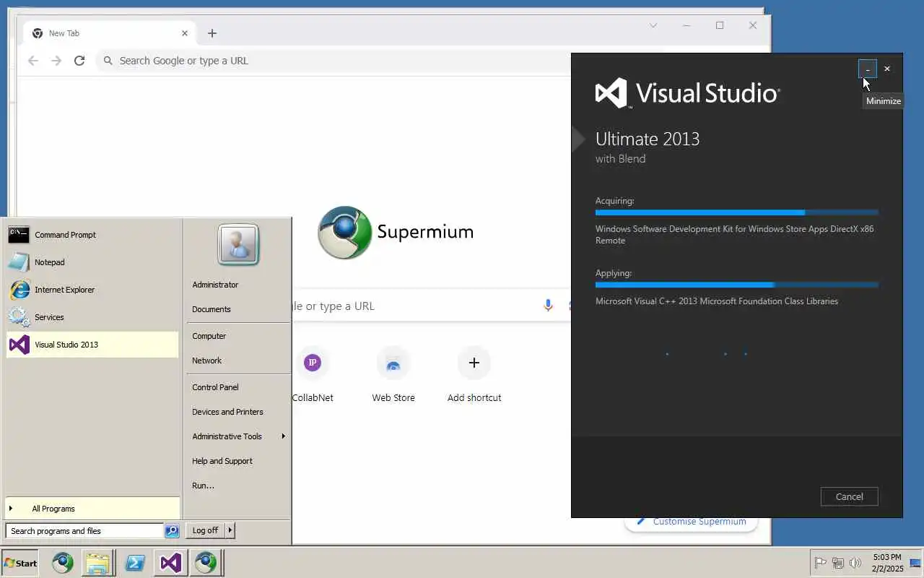Viewport: 924px width, 578px height.
Task: Launch Visual Studio 2013 from Start menu
Action: [92, 345]
